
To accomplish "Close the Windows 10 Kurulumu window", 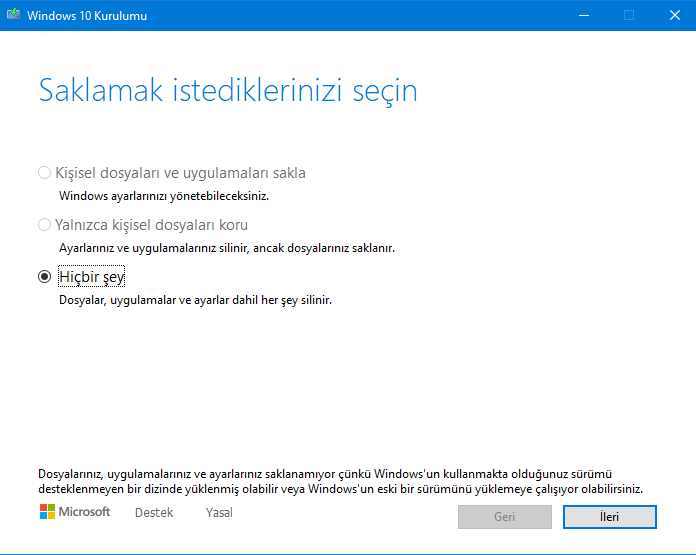I will (675, 16).
